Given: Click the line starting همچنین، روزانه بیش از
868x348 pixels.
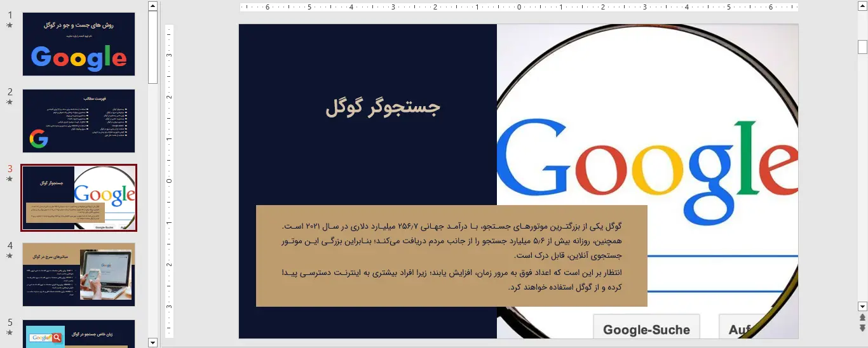Looking at the screenshot, I should click(452, 241).
